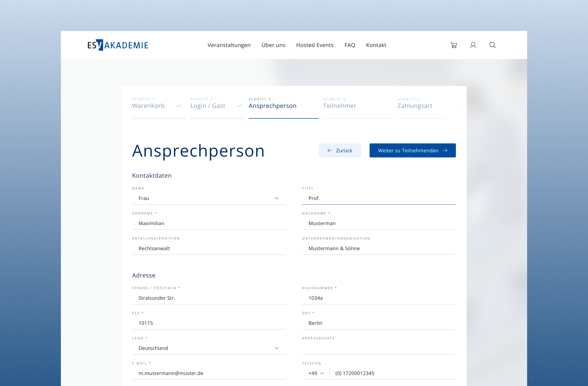Open the search icon
Viewport: 588px width, 386px height.
[492, 45]
